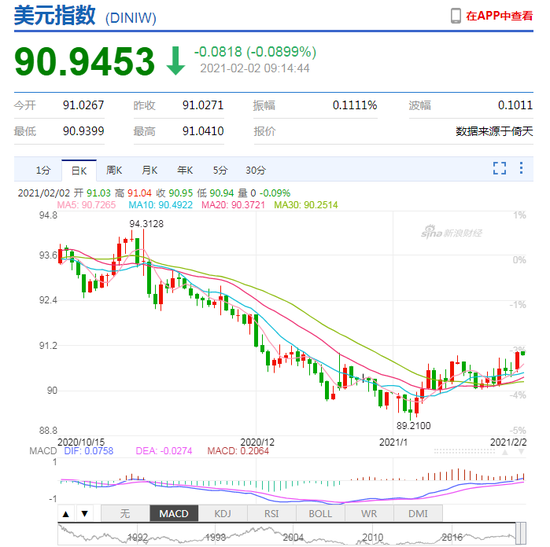Open the 在APP中查看 link
This screenshot has height=547, width=550.
coord(499,16)
